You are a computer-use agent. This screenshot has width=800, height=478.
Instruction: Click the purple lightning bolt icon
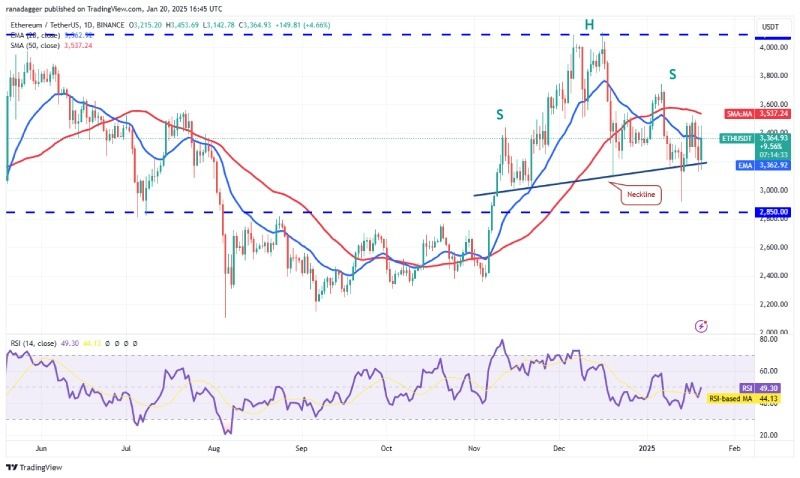(x=701, y=326)
